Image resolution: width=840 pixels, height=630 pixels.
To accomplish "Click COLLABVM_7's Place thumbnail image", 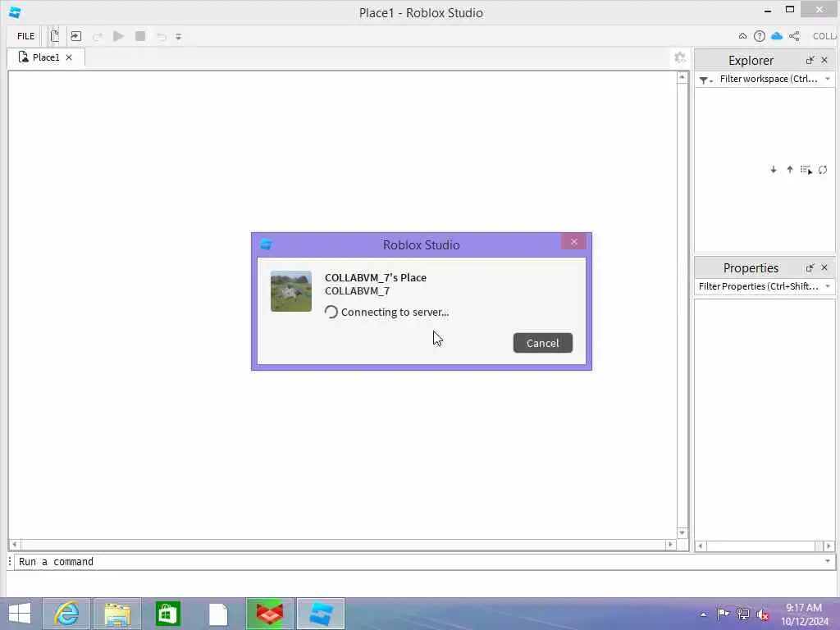I will pyautogui.click(x=291, y=291).
